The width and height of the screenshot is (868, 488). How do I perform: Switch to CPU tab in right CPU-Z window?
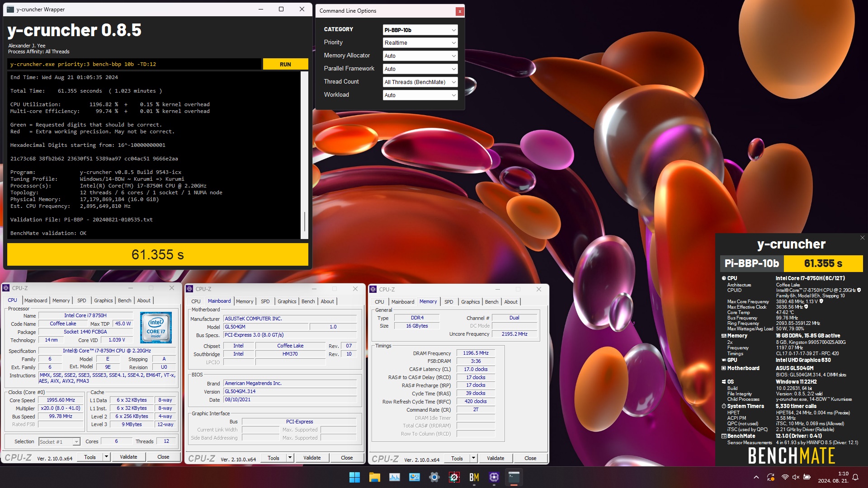tap(379, 302)
